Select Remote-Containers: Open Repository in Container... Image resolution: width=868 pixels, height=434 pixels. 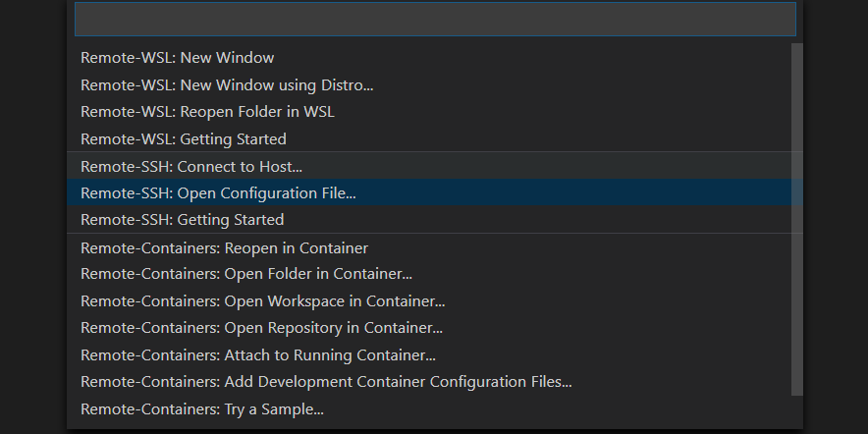pyautogui.click(x=435, y=328)
